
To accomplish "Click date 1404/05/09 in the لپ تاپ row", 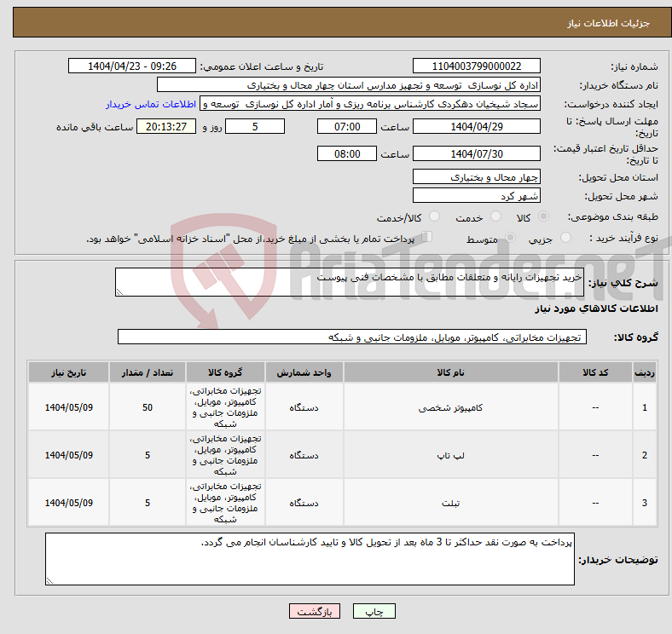I will click(68, 455).
